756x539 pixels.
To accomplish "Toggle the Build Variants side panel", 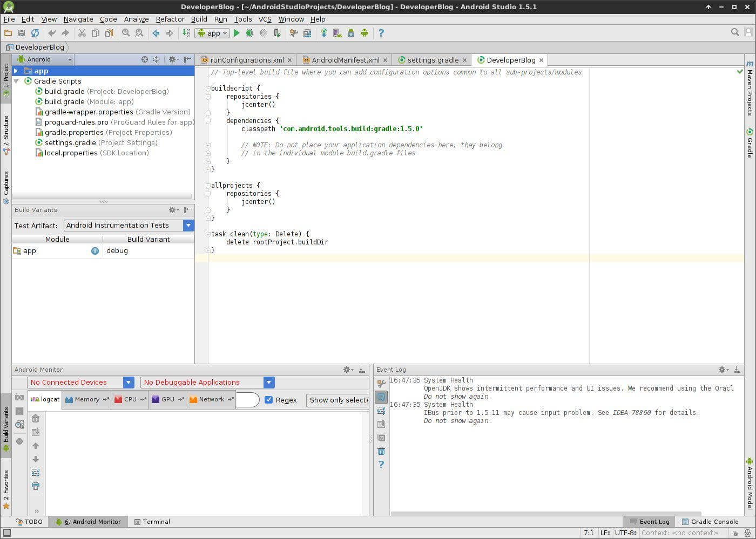I will click(x=6, y=429).
